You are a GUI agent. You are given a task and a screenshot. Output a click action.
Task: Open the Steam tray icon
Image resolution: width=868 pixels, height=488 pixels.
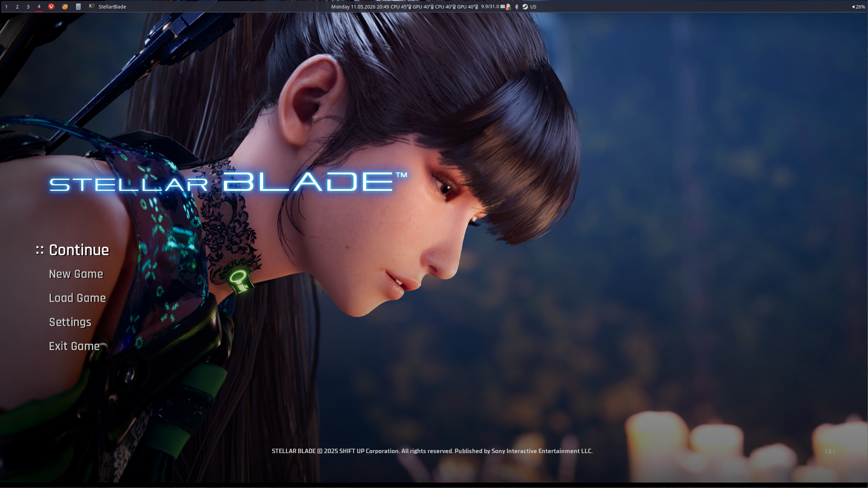pyautogui.click(x=525, y=7)
